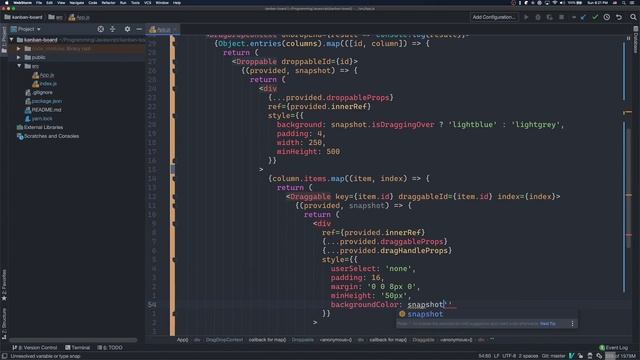640x360 pixels.
Task: Open Git: master branch popup
Action: tap(553, 356)
